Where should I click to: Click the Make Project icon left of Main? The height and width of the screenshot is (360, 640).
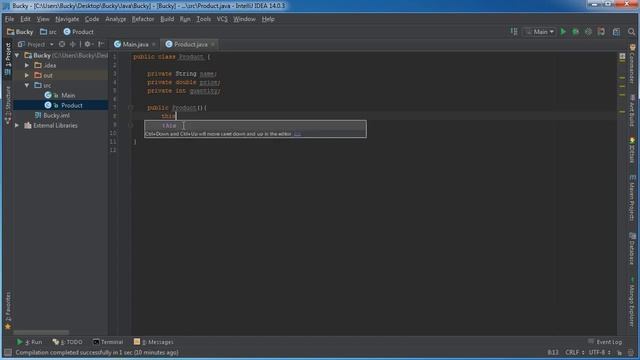514,31
